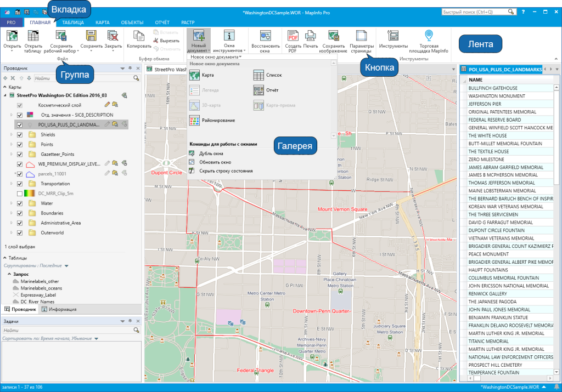Click the Окна инструментов icon
The width and height of the screenshot is (562, 392).
(229, 36)
